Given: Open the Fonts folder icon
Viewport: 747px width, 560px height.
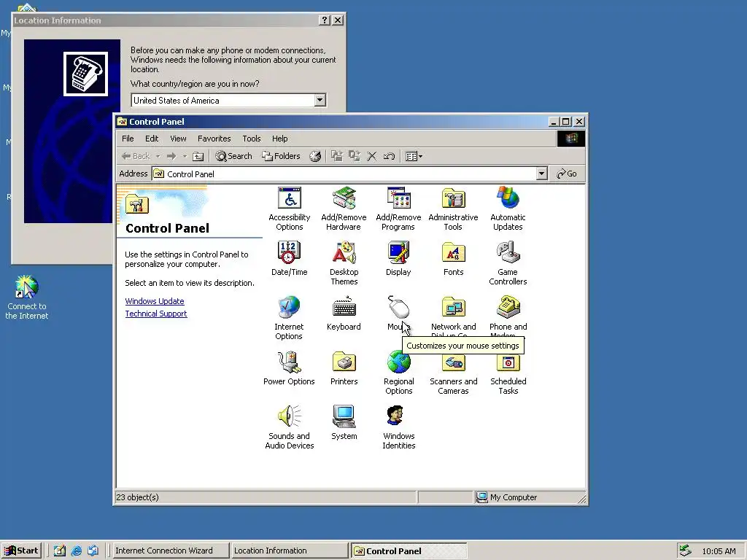Looking at the screenshot, I should pos(453,259).
